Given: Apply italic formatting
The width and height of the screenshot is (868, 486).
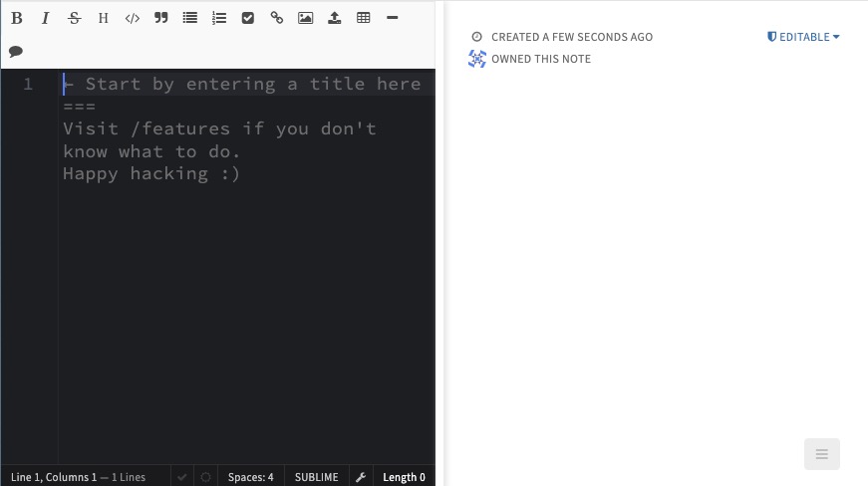Looking at the screenshot, I should [x=46, y=18].
